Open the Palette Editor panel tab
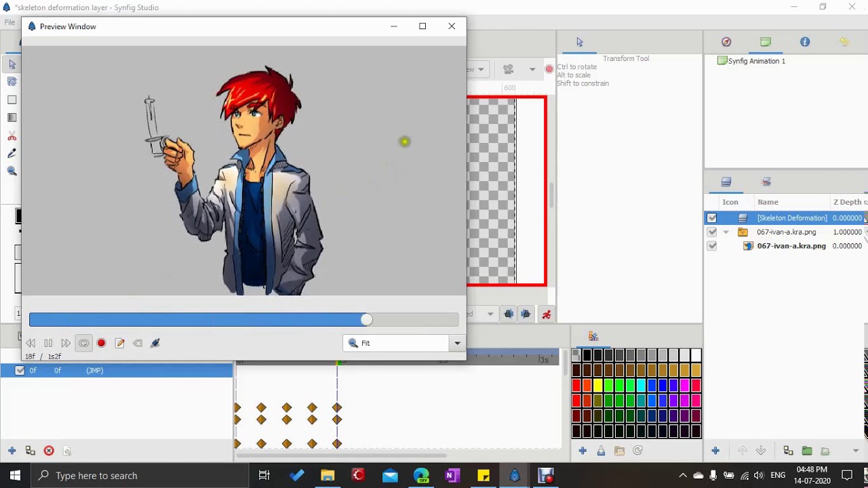Viewport: 868px width, 488px height. (x=593, y=336)
